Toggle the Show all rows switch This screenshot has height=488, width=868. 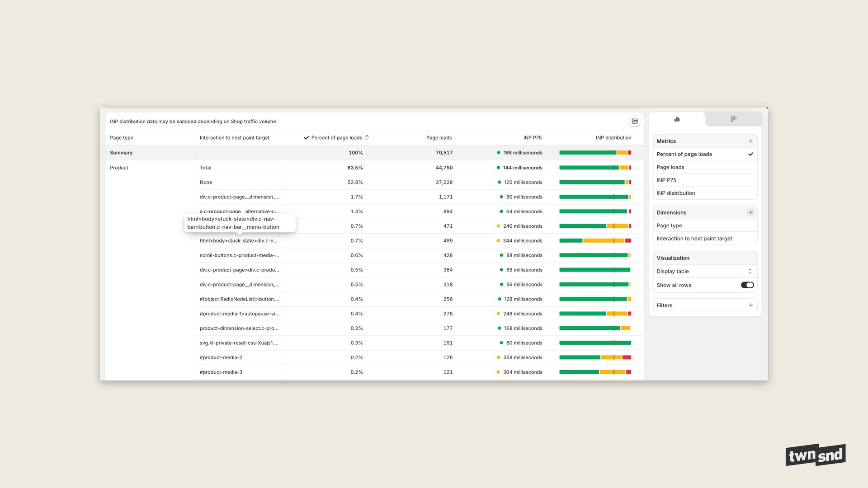747,285
